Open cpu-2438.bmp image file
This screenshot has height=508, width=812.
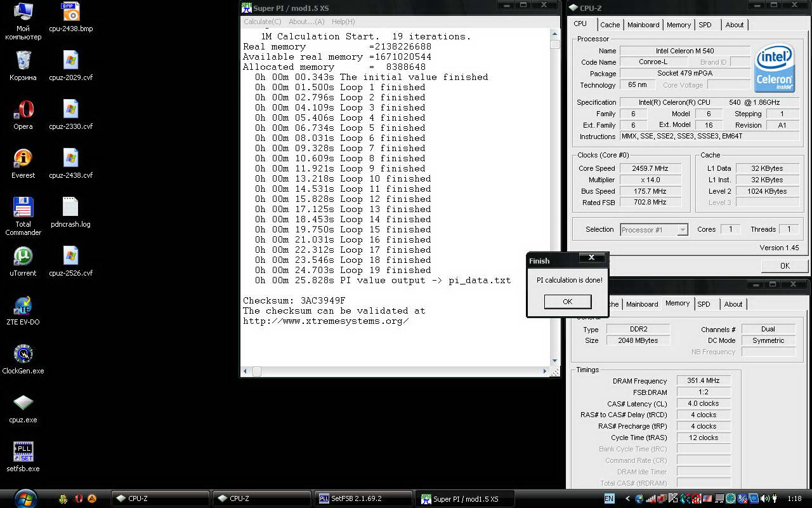pos(70,17)
